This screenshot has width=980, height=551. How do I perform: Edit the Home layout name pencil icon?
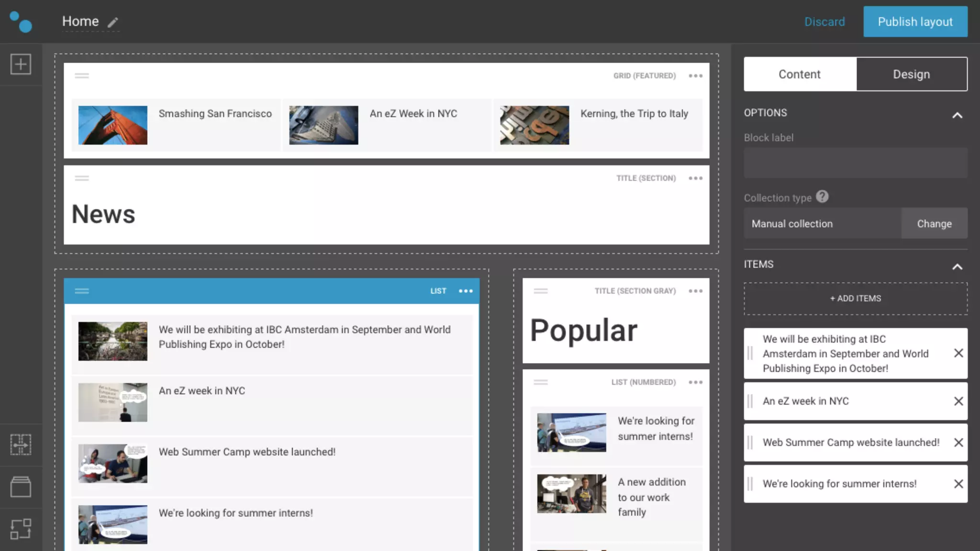coord(112,22)
